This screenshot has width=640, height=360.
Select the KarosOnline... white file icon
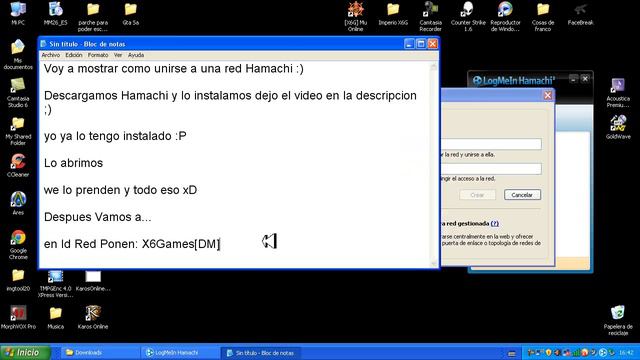(x=93, y=280)
